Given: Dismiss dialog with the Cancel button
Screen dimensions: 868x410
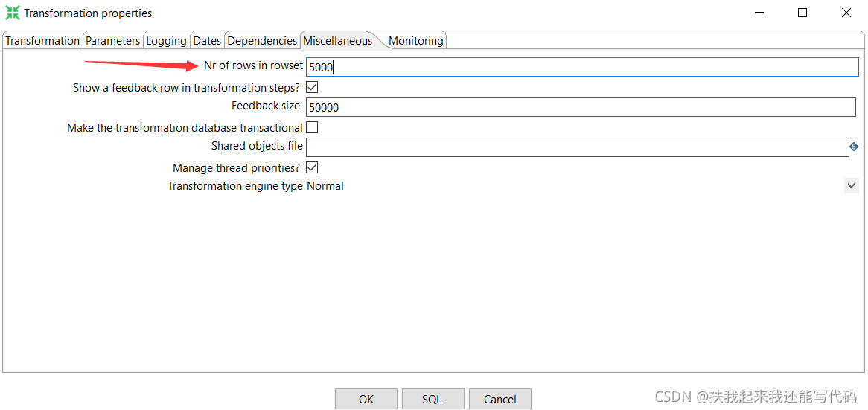Looking at the screenshot, I should (x=500, y=399).
